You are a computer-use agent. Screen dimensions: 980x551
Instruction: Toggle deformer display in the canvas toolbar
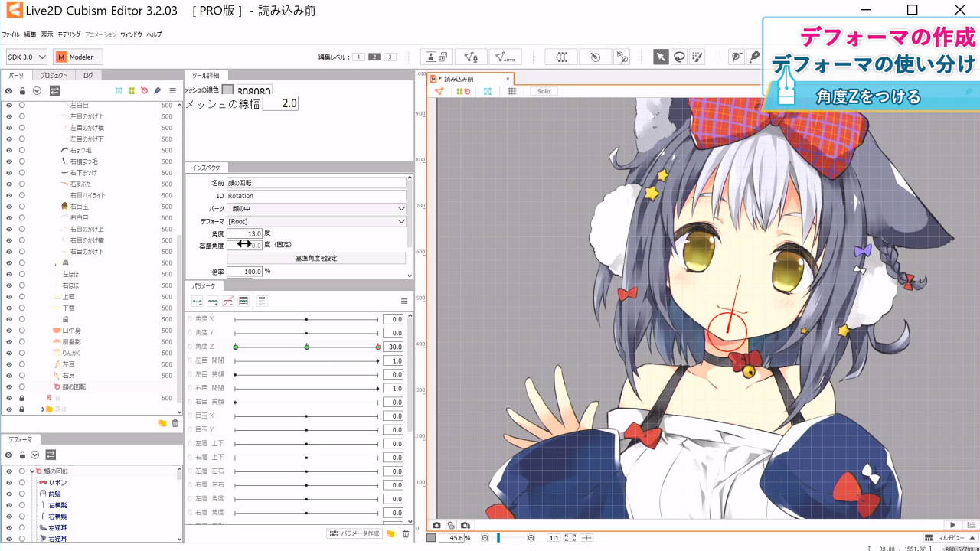click(463, 91)
